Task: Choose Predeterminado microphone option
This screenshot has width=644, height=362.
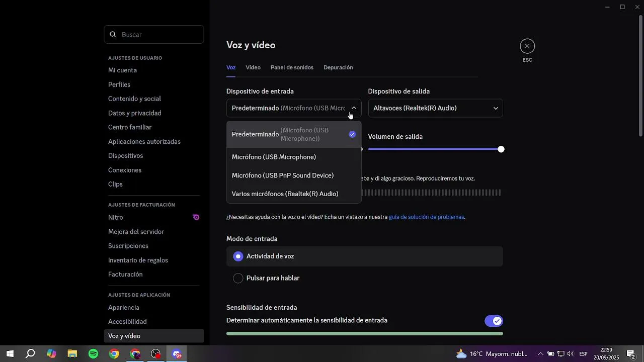Action: click(x=294, y=134)
